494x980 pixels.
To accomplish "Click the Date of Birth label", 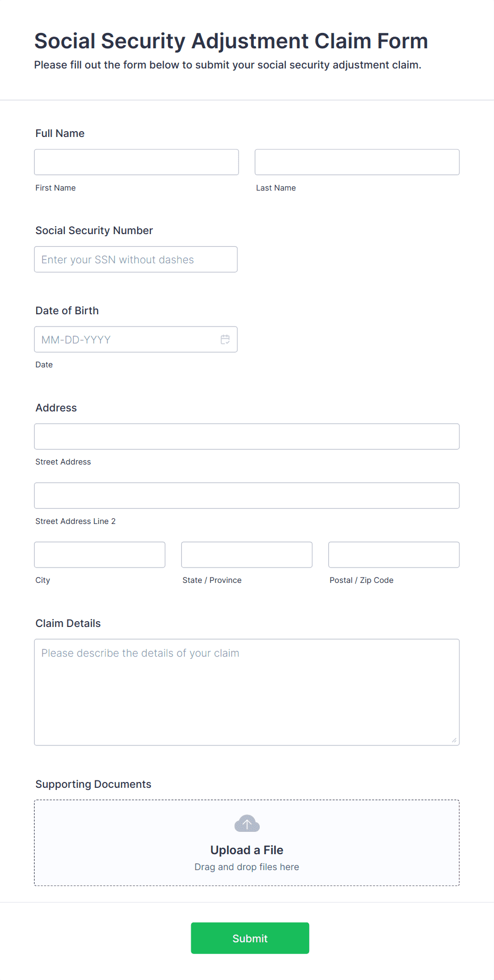I will 67,311.
